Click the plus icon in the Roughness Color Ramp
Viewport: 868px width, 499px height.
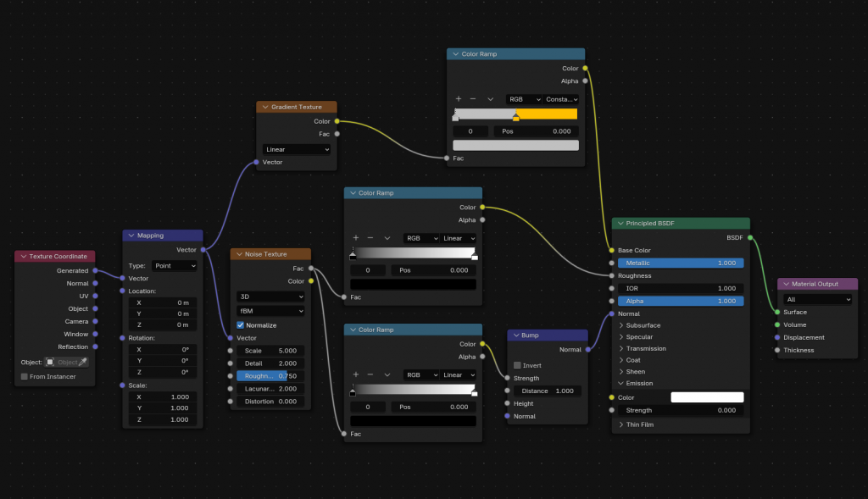click(356, 238)
